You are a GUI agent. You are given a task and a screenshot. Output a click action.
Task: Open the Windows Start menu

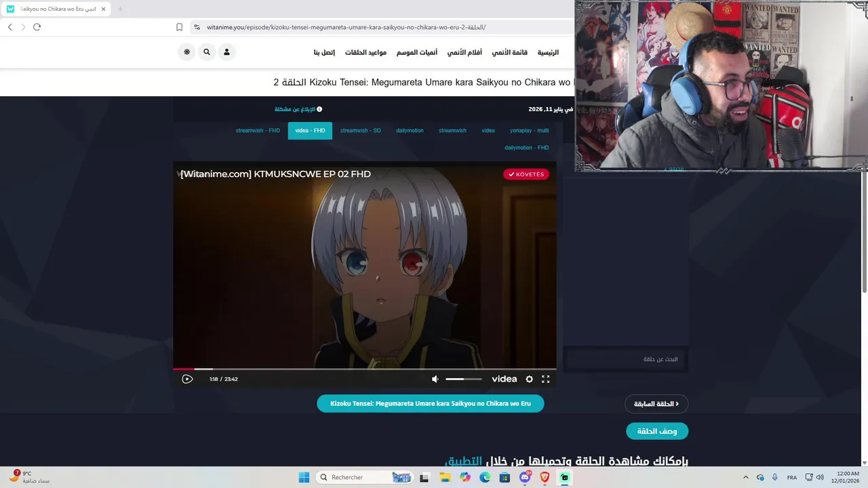[304, 477]
